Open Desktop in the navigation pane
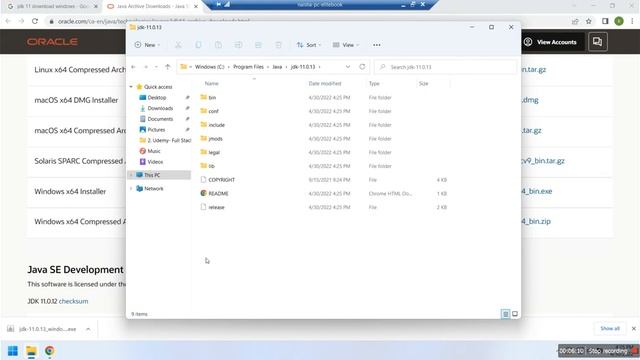Image resolution: width=640 pixels, height=360 pixels. 156,98
